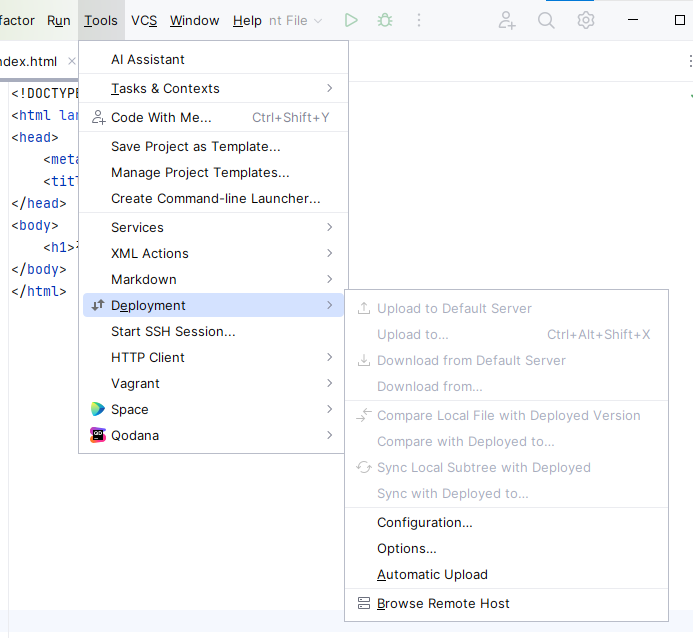Select Create Command-line Launcher...

pyautogui.click(x=213, y=198)
